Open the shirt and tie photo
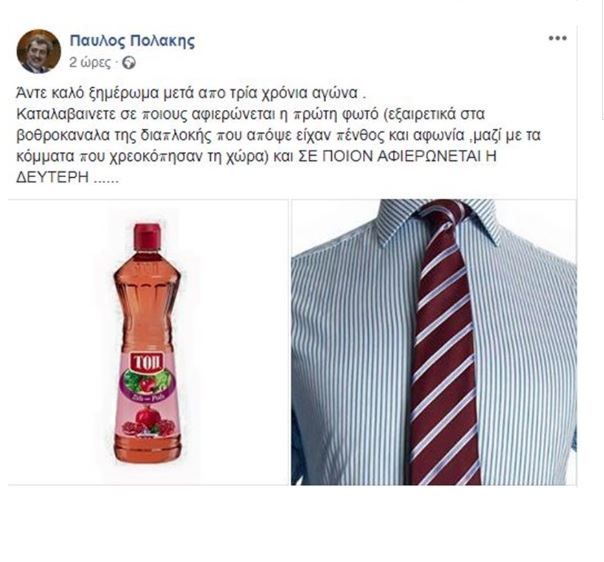The height and width of the screenshot is (562, 604). [x=434, y=342]
